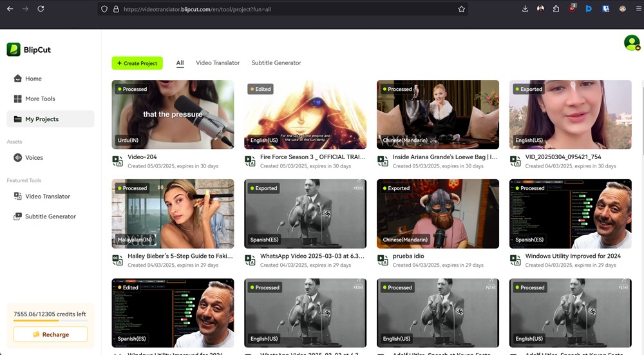Open VID_20250304_095421_754 thumbnail
Screen dimensions: 644x355
click(x=571, y=114)
